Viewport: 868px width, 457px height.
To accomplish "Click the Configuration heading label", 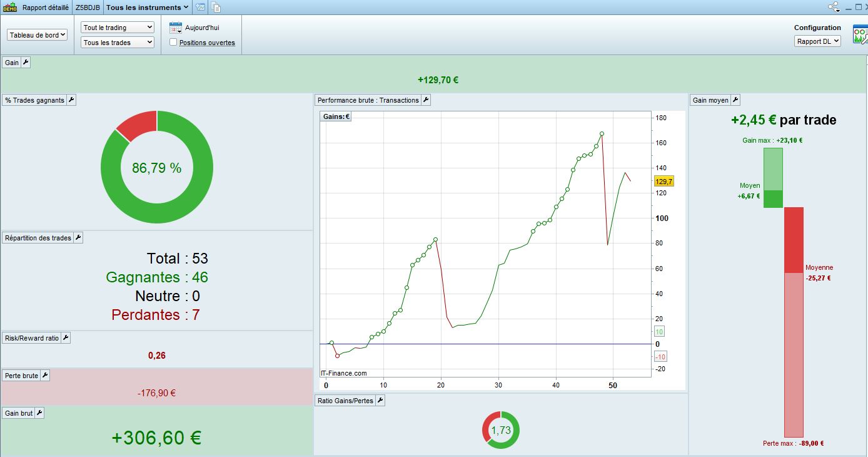I will coord(817,28).
